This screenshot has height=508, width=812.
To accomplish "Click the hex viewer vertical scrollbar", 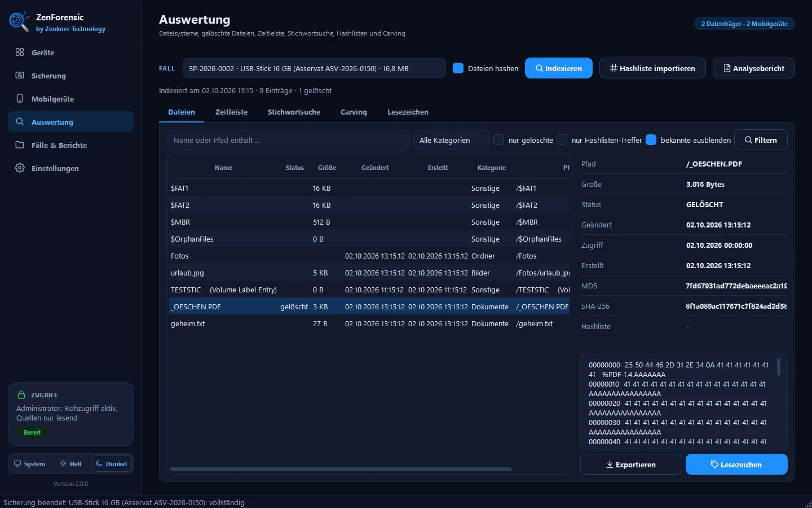I will [x=779, y=367].
